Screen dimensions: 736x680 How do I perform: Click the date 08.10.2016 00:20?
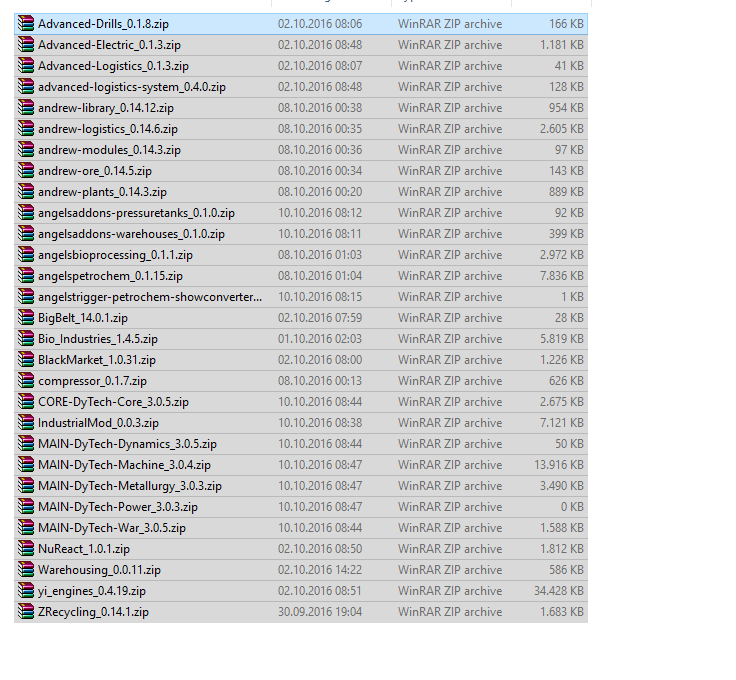[x=320, y=192]
